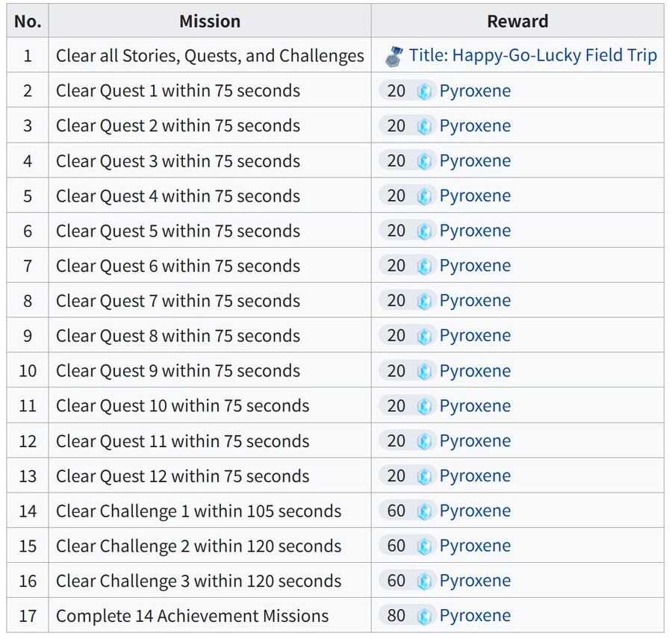Image resolution: width=672 pixels, height=639 pixels.
Task: Click Pyroxene gem icon for Quest 10 mission
Action: [424, 406]
